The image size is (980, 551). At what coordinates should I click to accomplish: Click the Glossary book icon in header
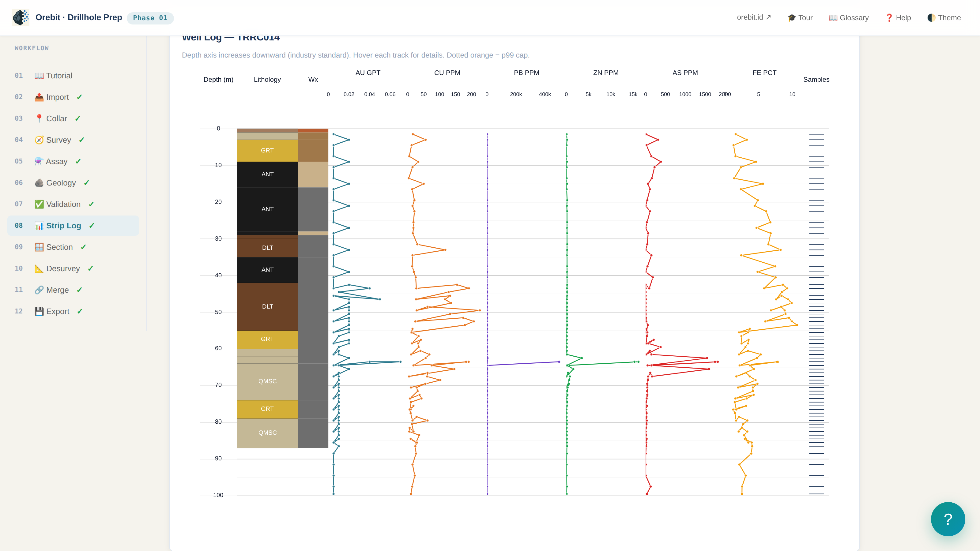tap(833, 18)
